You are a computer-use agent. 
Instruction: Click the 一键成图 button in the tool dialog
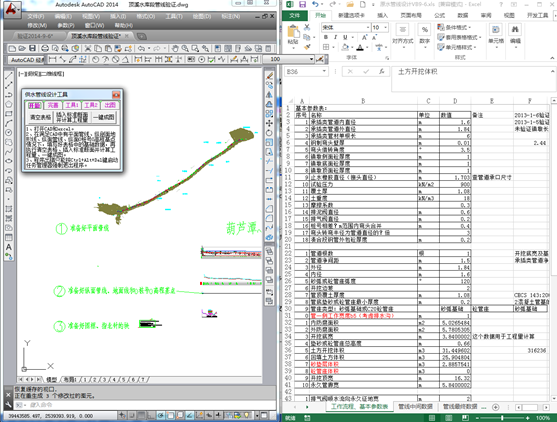pos(104,117)
